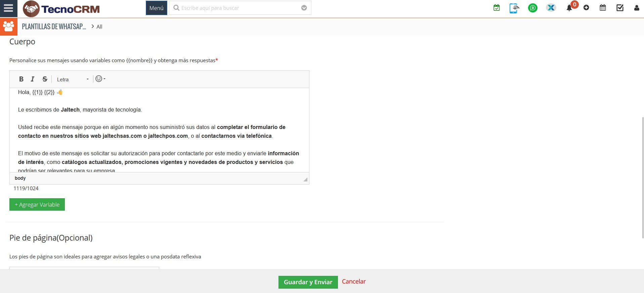Toggle bold formatting in editor

point(21,79)
